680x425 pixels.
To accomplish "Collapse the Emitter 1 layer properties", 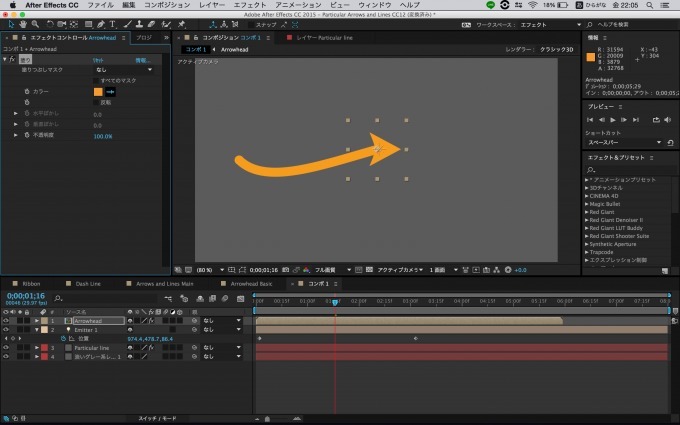I will [x=37, y=329].
